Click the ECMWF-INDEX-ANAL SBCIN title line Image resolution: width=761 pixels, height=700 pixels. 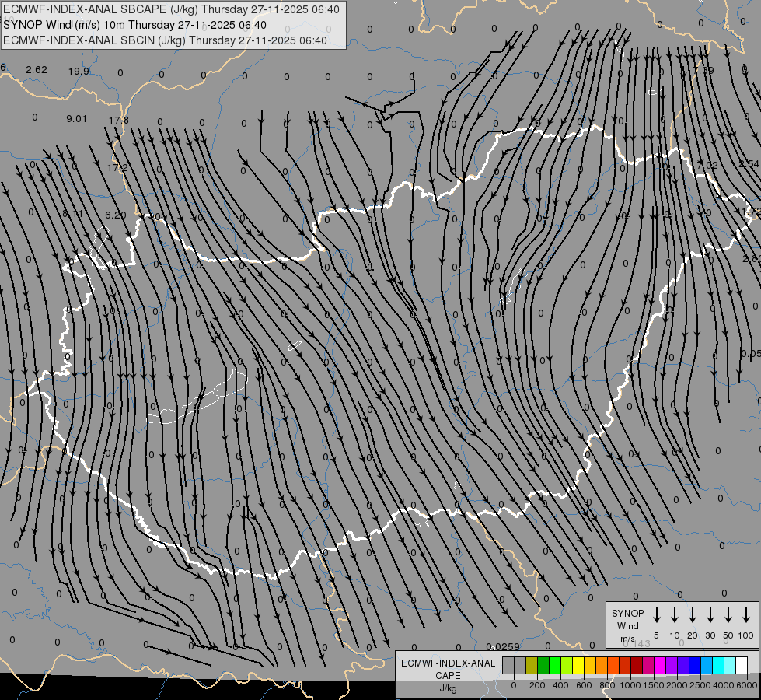165,40
